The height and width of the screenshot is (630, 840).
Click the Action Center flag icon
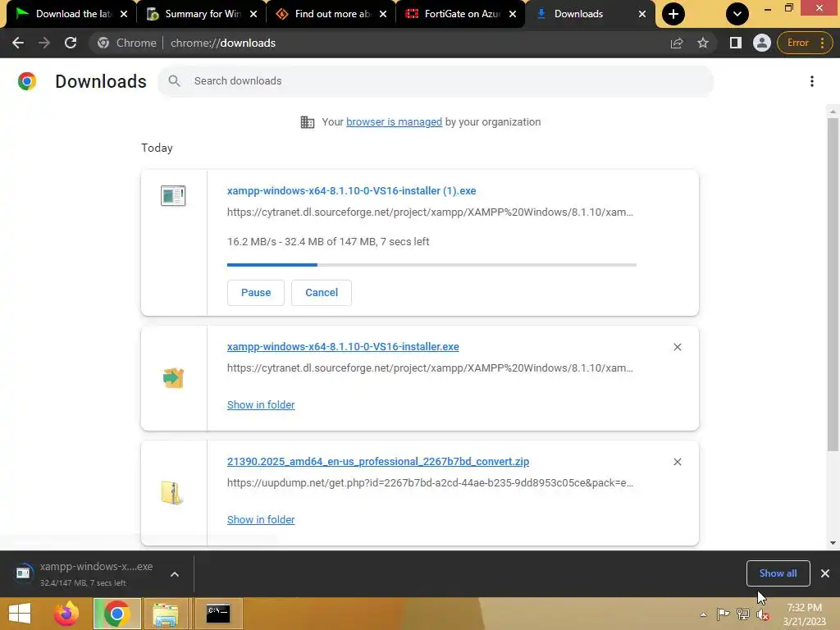pos(724,614)
